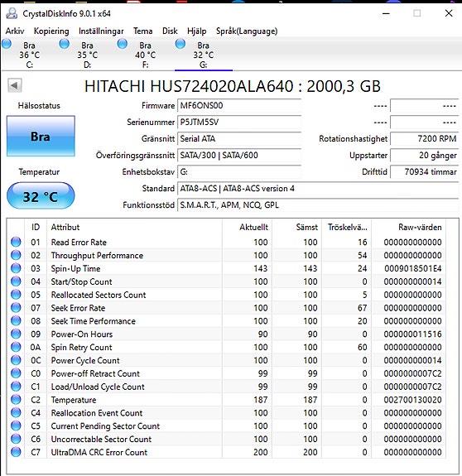Click the ID column header
This screenshot has height=476, width=462.
pyautogui.click(x=36, y=227)
